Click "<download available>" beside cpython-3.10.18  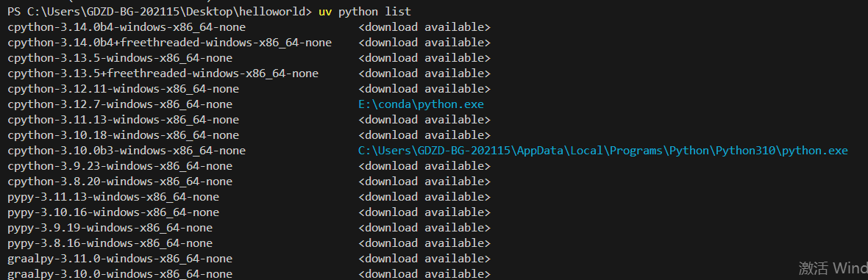point(424,135)
